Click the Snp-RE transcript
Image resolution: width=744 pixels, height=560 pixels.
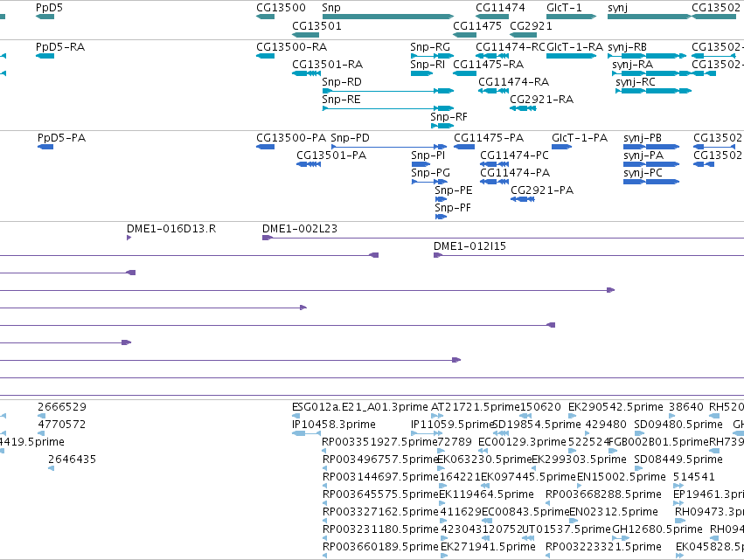[x=387, y=108]
